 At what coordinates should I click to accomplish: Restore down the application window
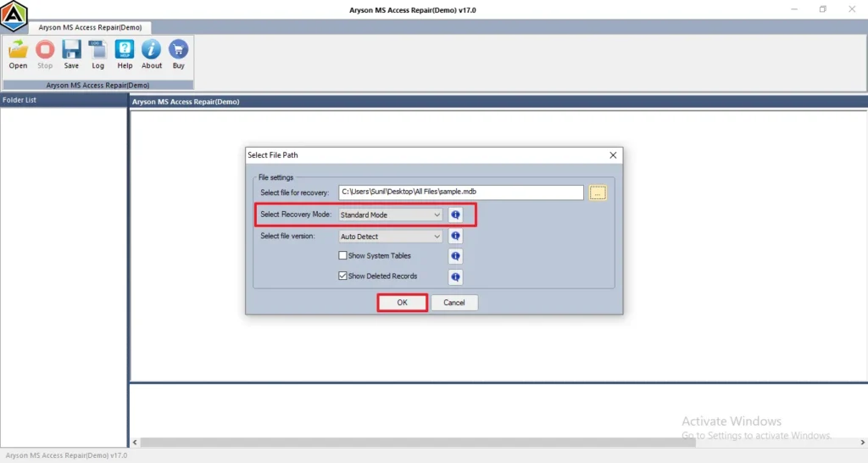click(823, 9)
